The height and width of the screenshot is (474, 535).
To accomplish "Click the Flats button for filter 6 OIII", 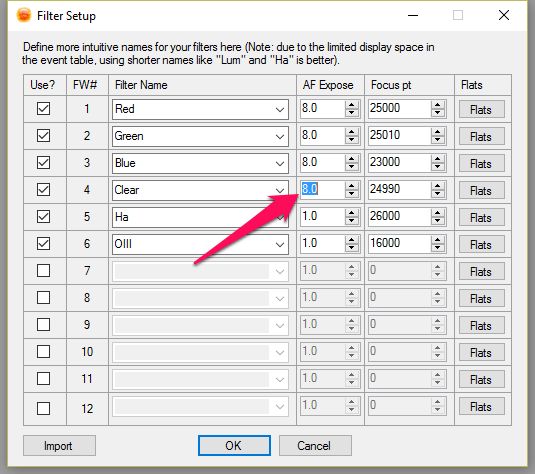I will coord(481,244).
